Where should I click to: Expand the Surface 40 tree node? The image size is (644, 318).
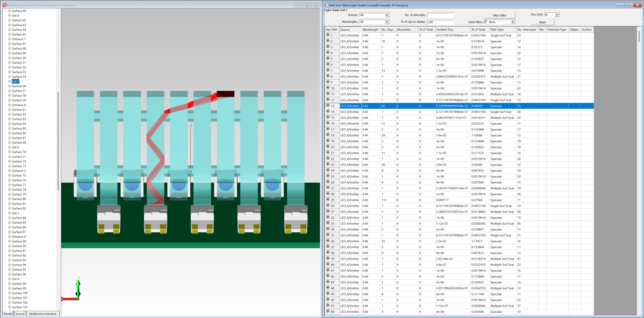[10, 11]
